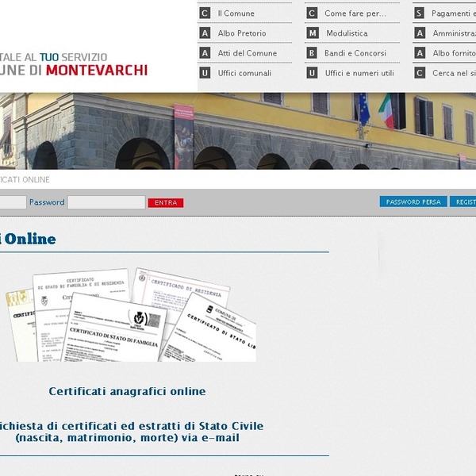Click the A icon beside Atti del Comune
The height and width of the screenshot is (476, 476).
click(x=205, y=53)
